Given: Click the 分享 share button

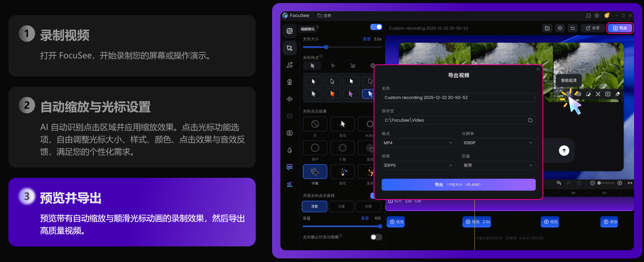Looking at the screenshot, I should (593, 28).
